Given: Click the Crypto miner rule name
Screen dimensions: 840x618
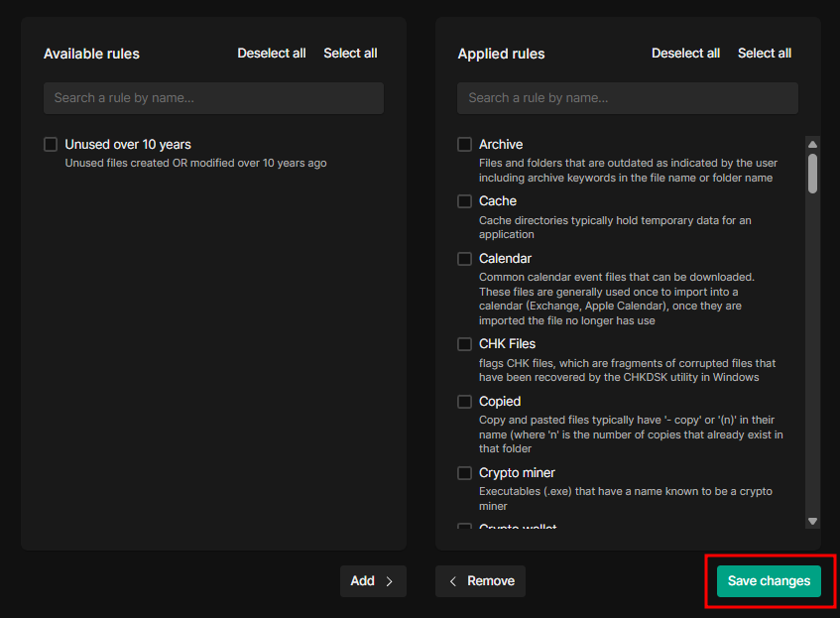Looking at the screenshot, I should (517, 473).
